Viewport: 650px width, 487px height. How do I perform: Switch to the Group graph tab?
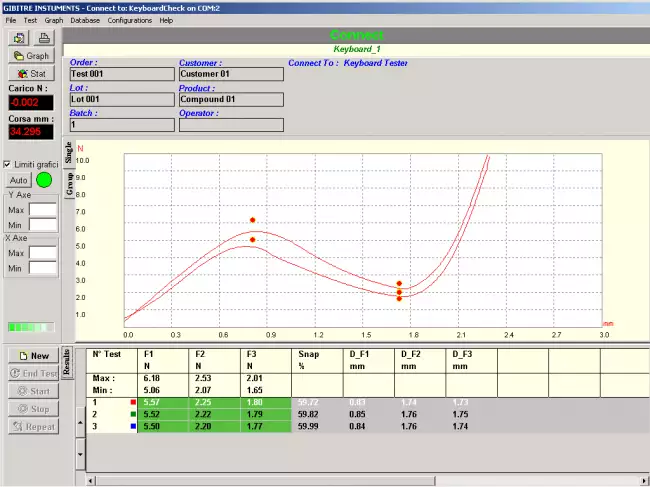[69, 184]
